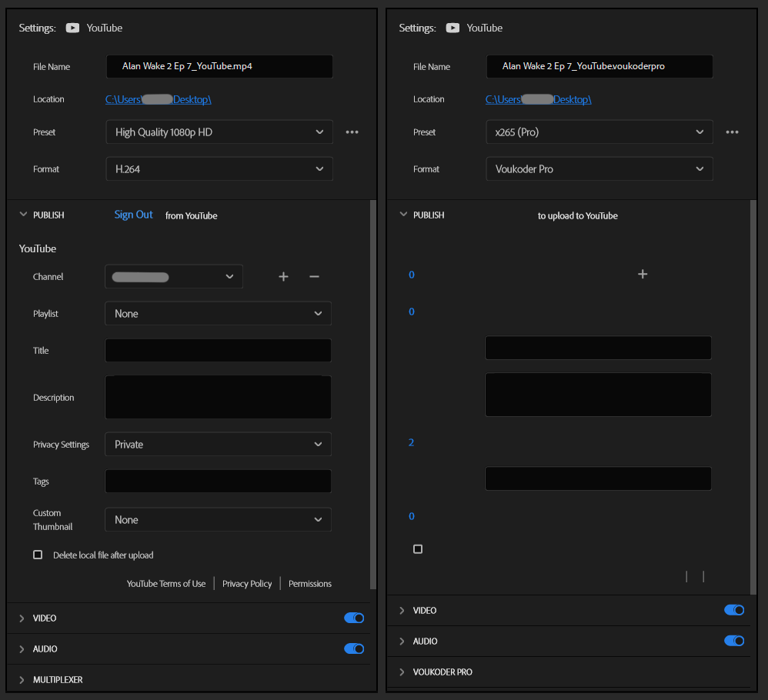The width and height of the screenshot is (768, 700).
Task: Click the Title input field in the left panel
Action: point(218,351)
